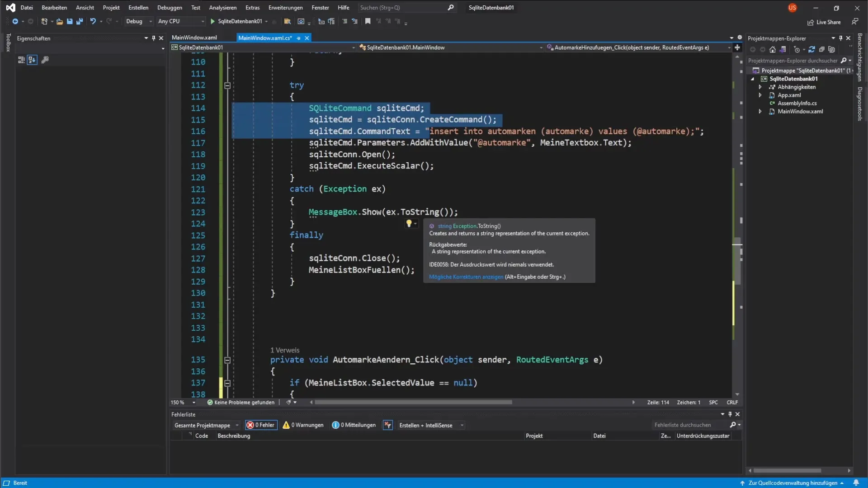Open the notifications bell in status bar

(x=856, y=483)
